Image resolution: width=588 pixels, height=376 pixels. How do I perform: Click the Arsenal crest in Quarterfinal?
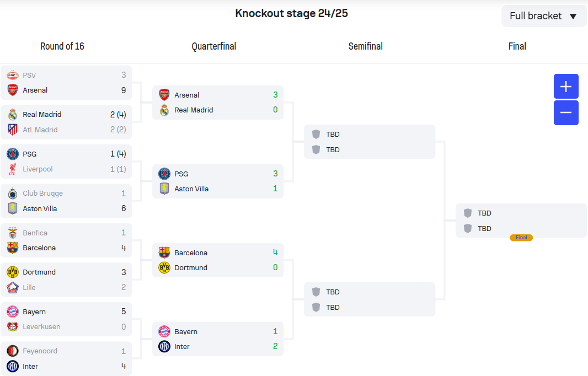click(x=164, y=95)
